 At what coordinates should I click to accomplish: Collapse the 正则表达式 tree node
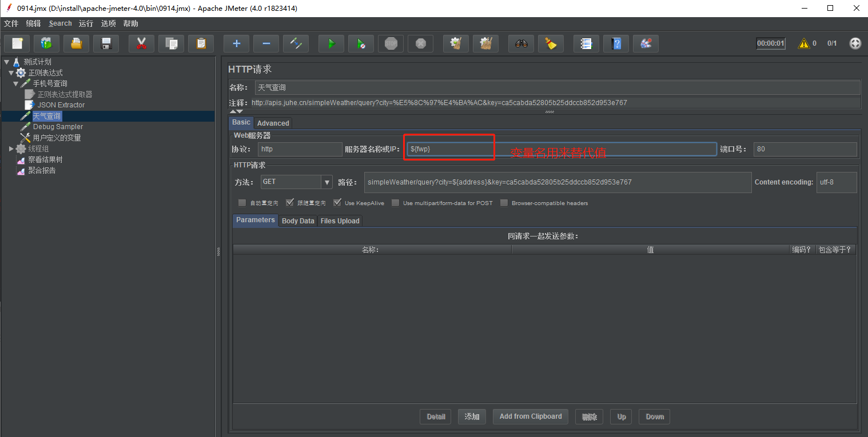[11, 73]
